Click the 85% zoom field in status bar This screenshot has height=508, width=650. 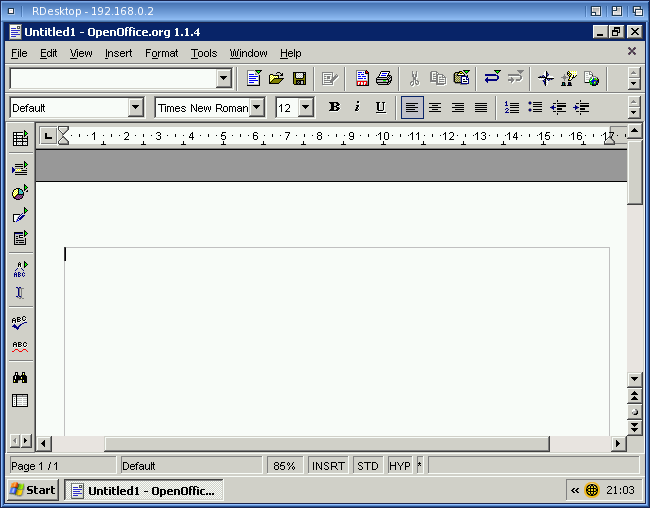coord(284,466)
